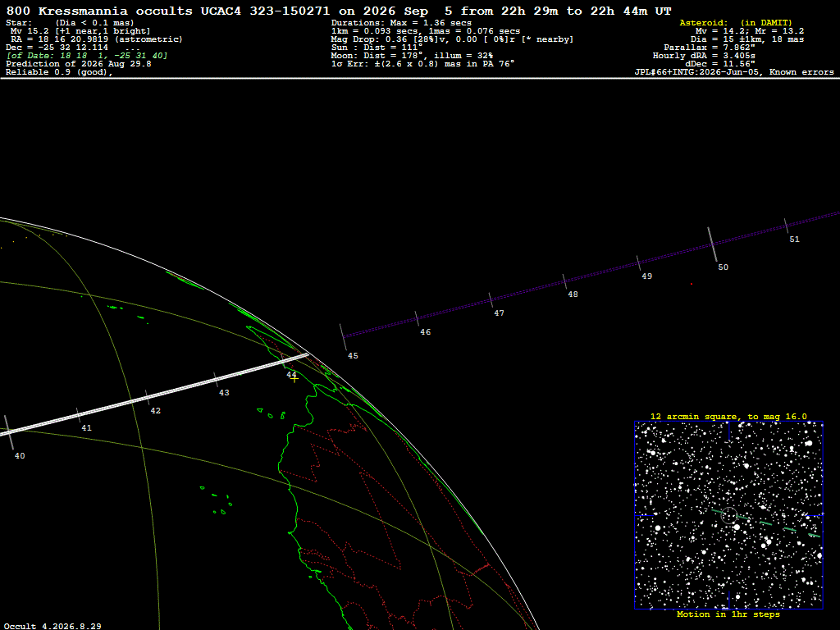Click the '12 arcmin square, to mag 16.0' caption
This screenshot has width=840, height=630.
728,416
